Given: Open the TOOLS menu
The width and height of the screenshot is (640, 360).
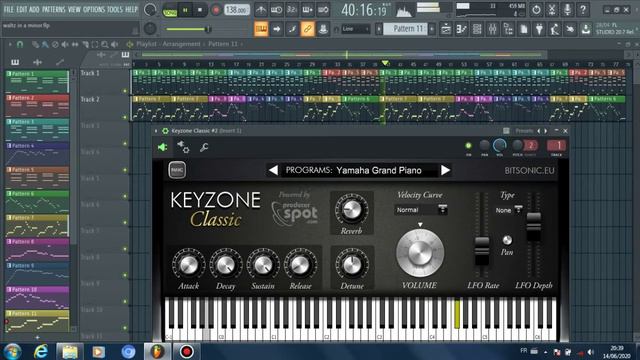Looking at the screenshot, I should click(115, 9).
